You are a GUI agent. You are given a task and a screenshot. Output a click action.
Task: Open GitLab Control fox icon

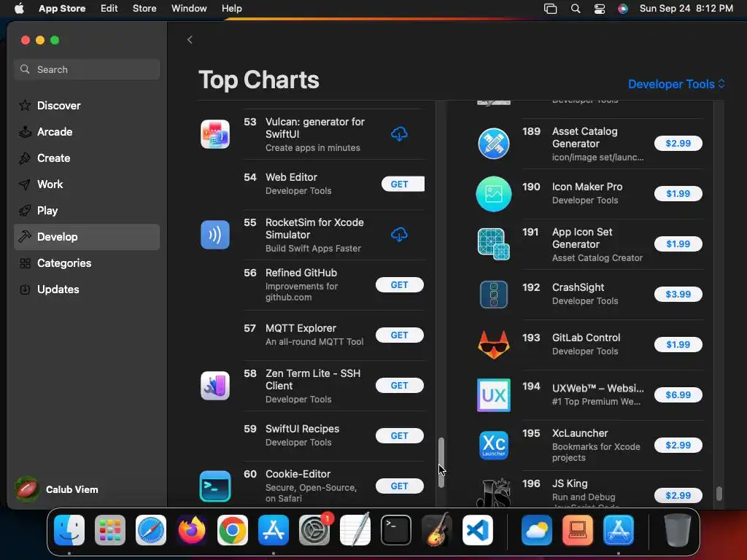494,344
